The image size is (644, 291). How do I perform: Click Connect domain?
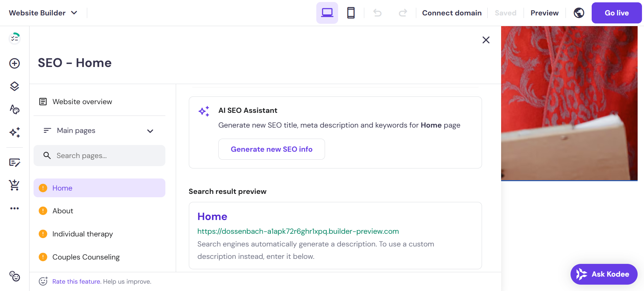[x=452, y=13]
